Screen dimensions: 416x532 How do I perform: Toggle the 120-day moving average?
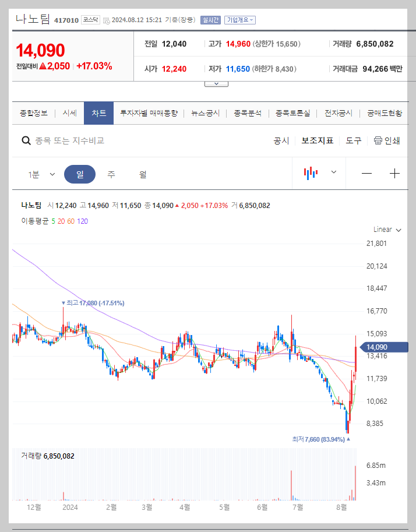coord(82,221)
